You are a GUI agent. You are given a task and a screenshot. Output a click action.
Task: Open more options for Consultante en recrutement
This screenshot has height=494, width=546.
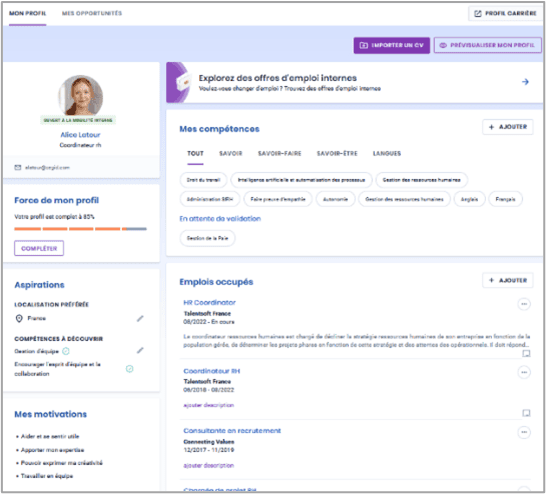point(524,432)
